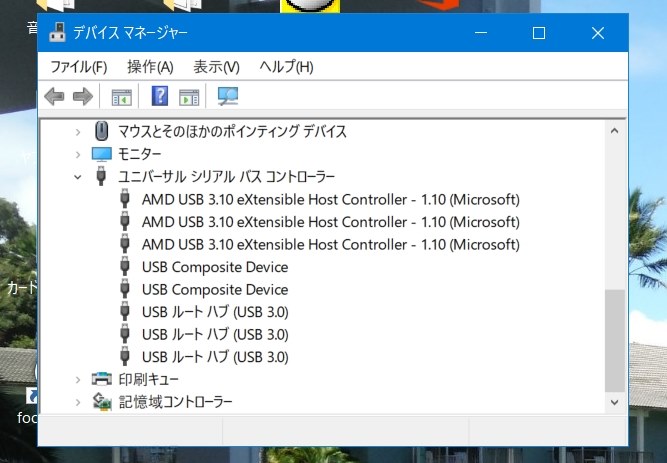The height and width of the screenshot is (463, 667).
Task: Close the デバイス マネージャー window
Action: click(598, 33)
